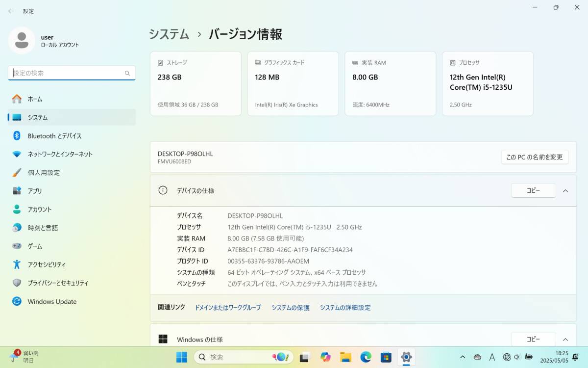
Task: Open システムの詳細設定 link
Action: click(x=345, y=308)
